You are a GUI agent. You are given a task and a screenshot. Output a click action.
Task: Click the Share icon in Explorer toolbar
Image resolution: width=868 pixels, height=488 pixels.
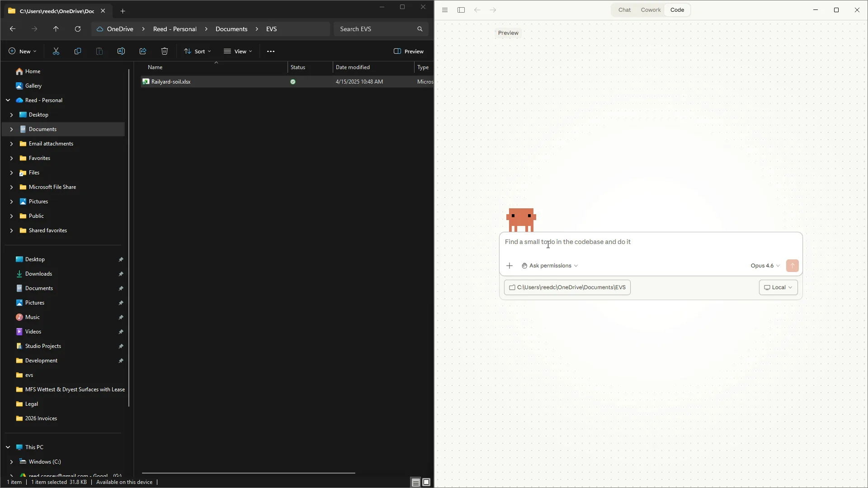143,52
